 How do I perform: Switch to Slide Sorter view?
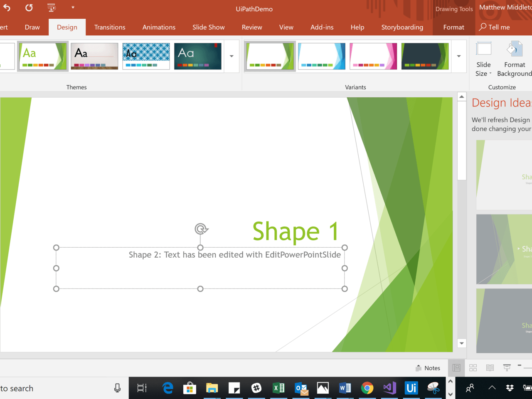[x=473, y=367]
